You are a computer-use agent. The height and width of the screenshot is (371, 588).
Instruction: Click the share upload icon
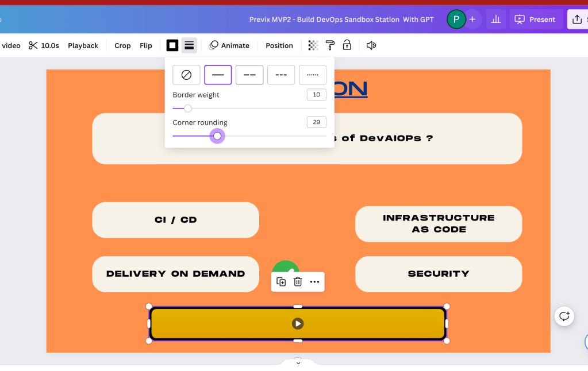click(577, 19)
